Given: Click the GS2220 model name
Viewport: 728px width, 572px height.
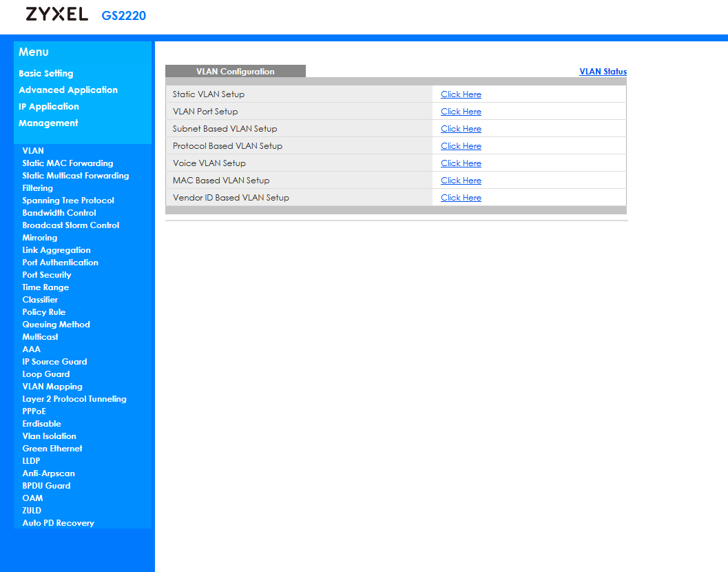Looking at the screenshot, I should [123, 15].
